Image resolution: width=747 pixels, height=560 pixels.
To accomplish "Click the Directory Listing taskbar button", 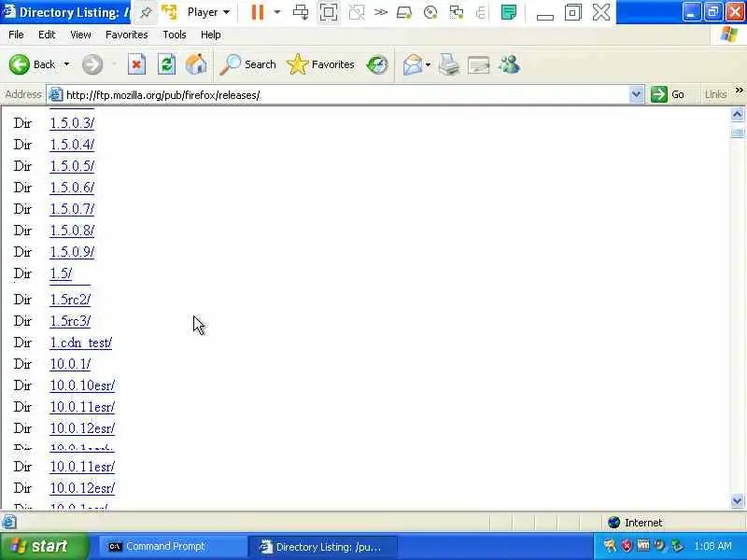I will click(322, 547).
